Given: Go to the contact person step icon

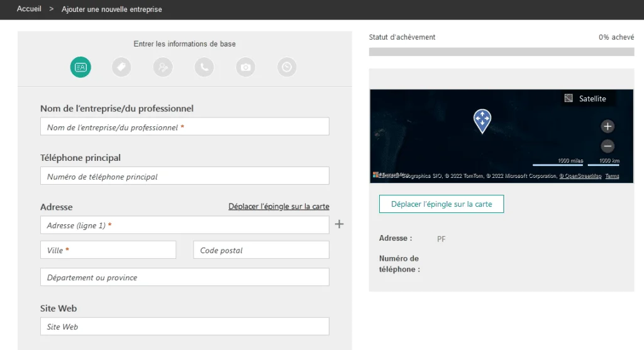Looking at the screenshot, I should [x=163, y=67].
